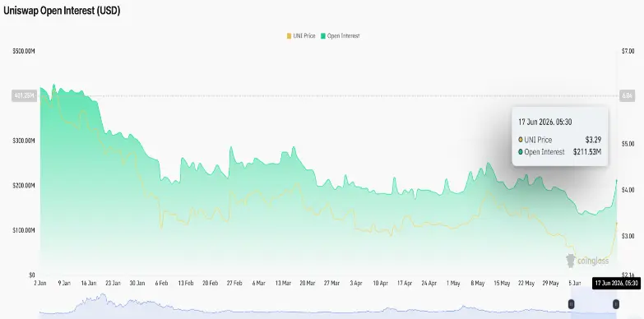Click the '$3.00' right axis label

coord(628,236)
